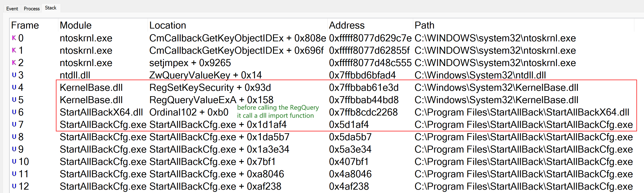Select the StartAllBackX64.dll module cell

coord(101,112)
